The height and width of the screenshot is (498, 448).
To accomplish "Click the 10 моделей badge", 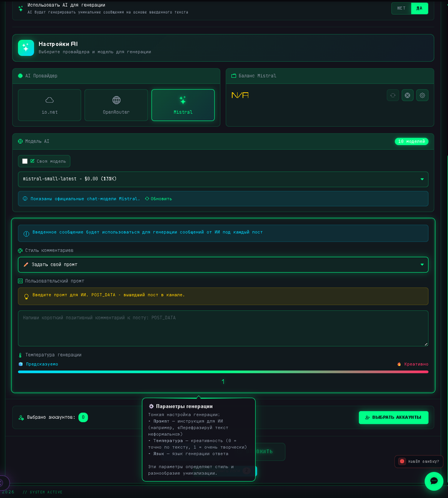I will coord(411,141).
